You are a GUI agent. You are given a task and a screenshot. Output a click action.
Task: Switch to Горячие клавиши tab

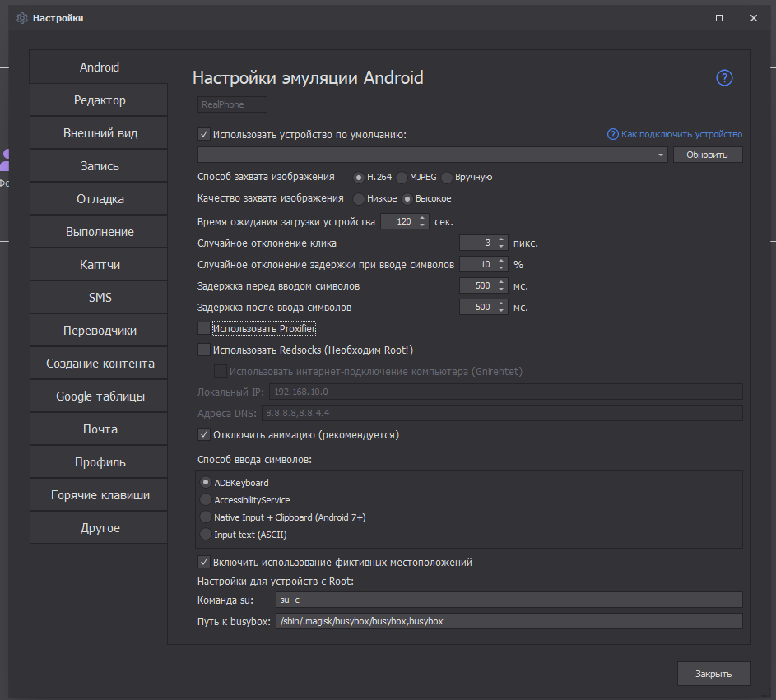coord(100,494)
